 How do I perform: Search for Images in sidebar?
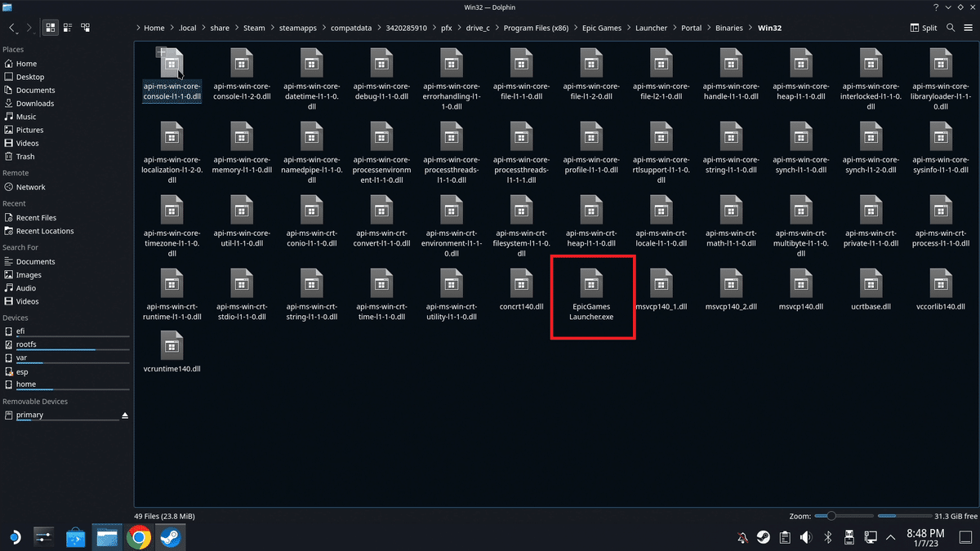(29, 275)
